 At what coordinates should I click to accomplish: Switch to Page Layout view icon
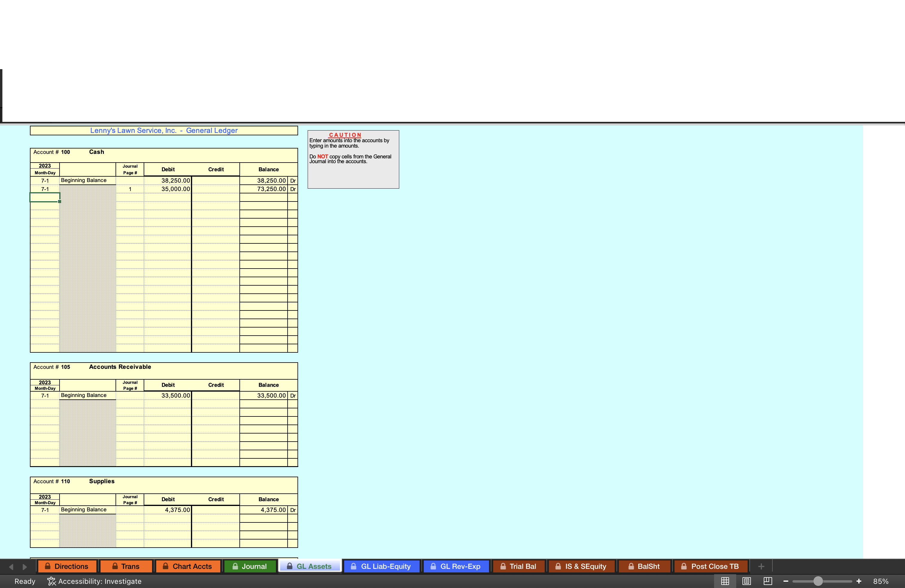(746, 581)
